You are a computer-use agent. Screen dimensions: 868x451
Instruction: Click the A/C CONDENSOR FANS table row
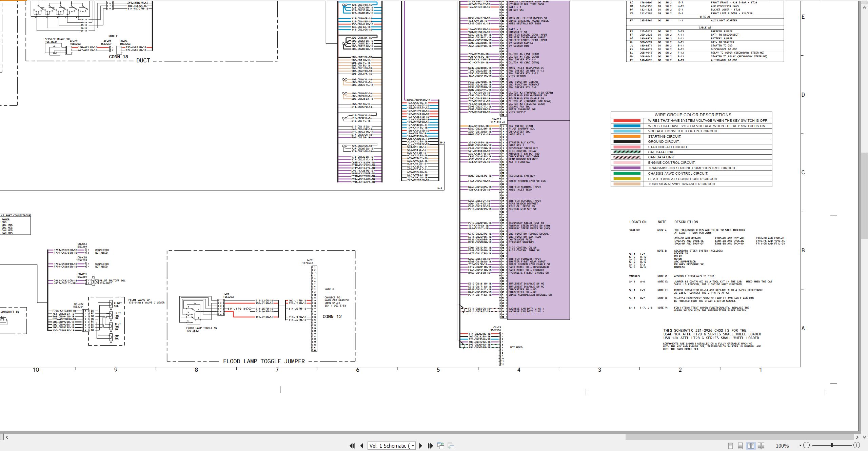click(705, 6)
